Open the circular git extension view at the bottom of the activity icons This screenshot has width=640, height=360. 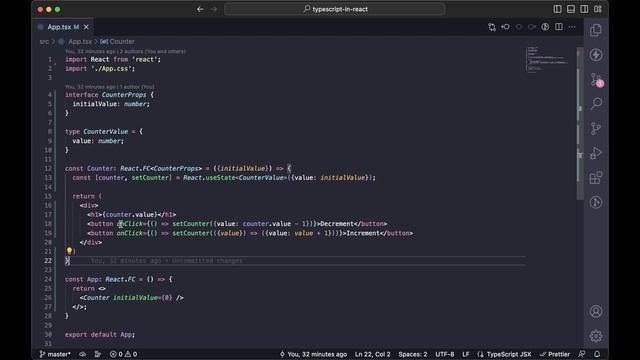pyautogui.click(x=596, y=202)
